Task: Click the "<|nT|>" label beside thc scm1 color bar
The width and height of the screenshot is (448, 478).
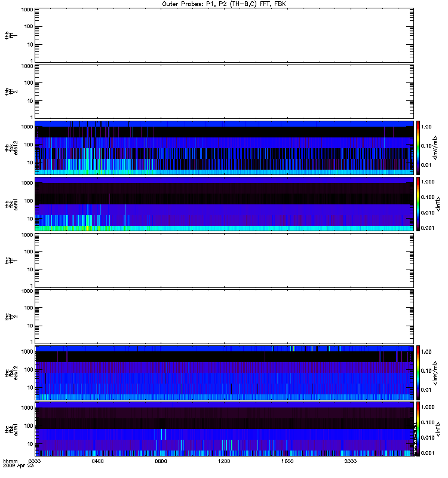Action: (438, 429)
